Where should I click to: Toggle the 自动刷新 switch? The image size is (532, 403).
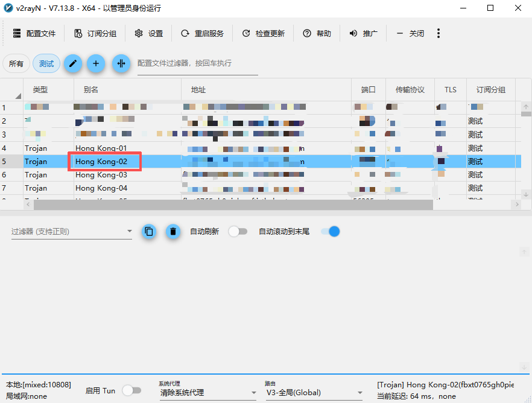pos(237,232)
